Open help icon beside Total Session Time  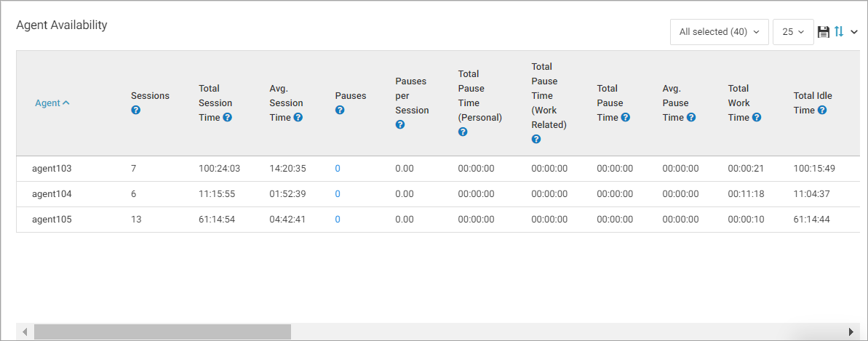click(227, 117)
